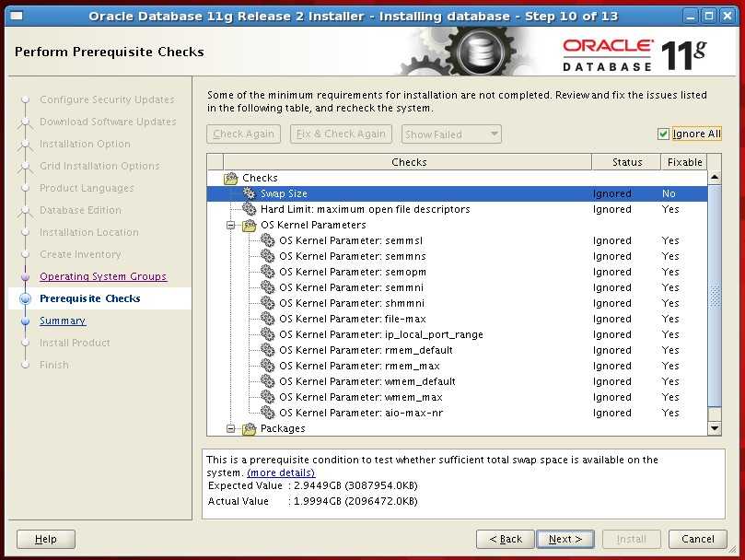The height and width of the screenshot is (560, 745).
Task: Click the aio-max-nr gear icon
Action: tap(267, 413)
